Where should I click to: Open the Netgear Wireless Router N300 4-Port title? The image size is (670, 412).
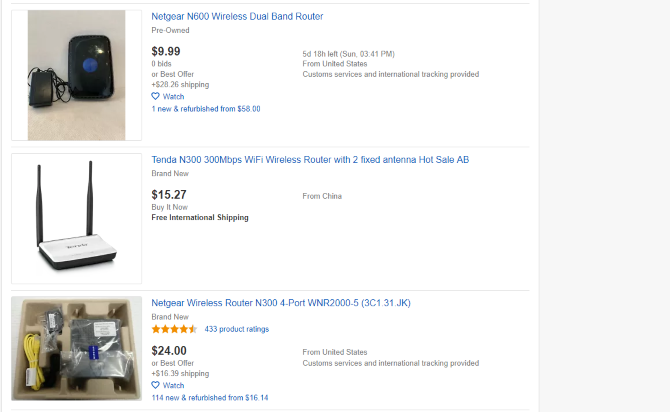[x=281, y=303]
